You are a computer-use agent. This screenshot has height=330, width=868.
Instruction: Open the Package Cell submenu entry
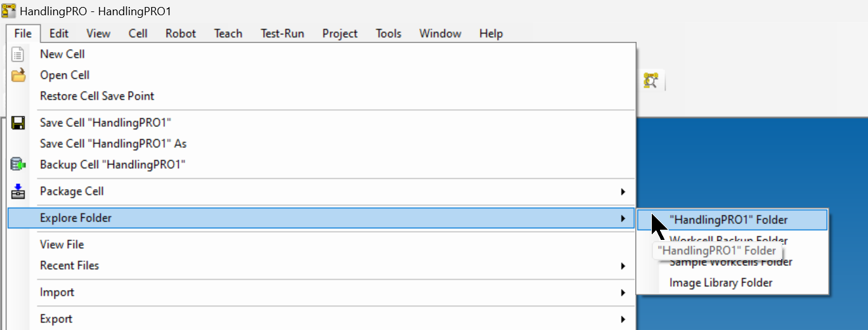click(321, 192)
